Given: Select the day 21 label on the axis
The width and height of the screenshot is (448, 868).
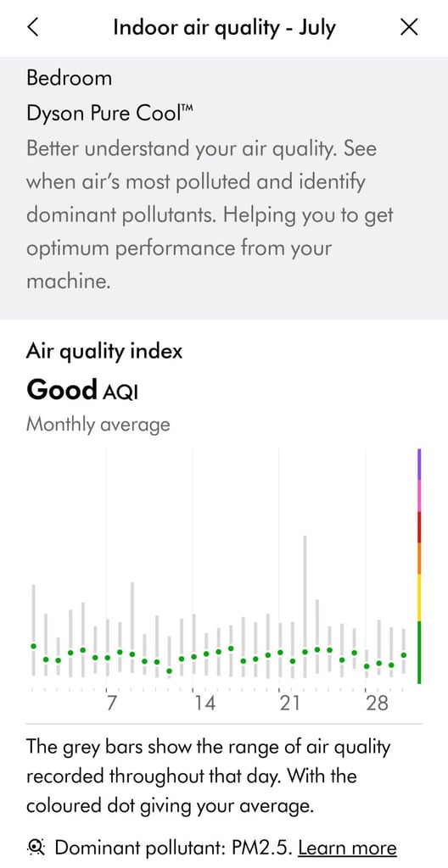Looking at the screenshot, I should (289, 703).
